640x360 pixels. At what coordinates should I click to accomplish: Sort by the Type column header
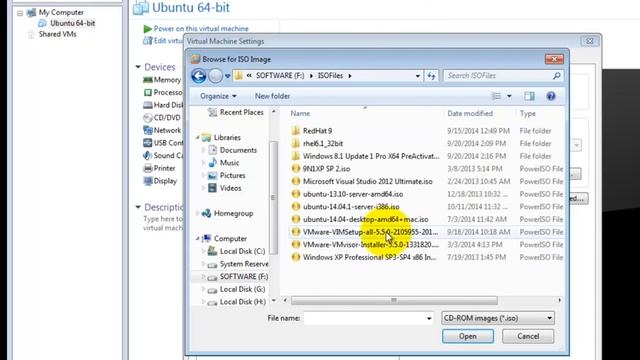click(x=527, y=113)
